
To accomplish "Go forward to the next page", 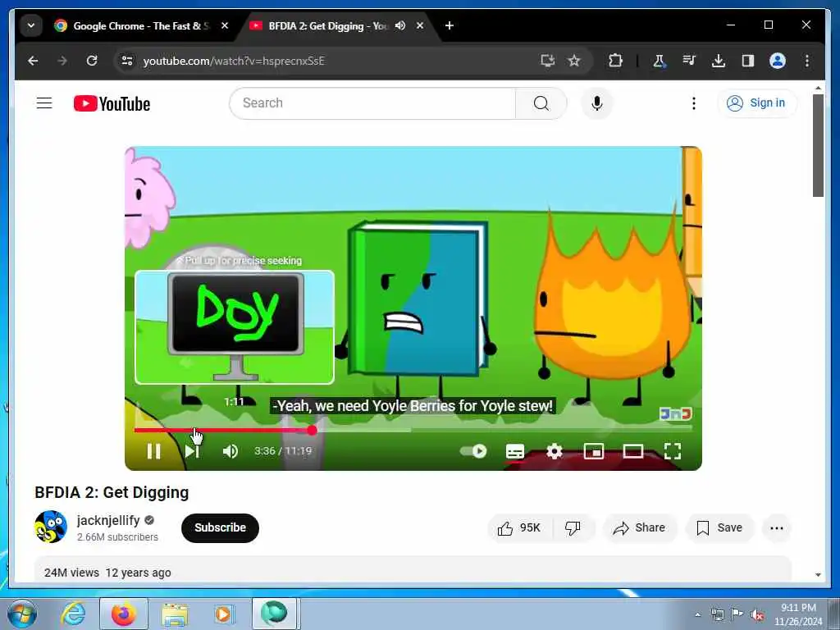I will (62, 61).
